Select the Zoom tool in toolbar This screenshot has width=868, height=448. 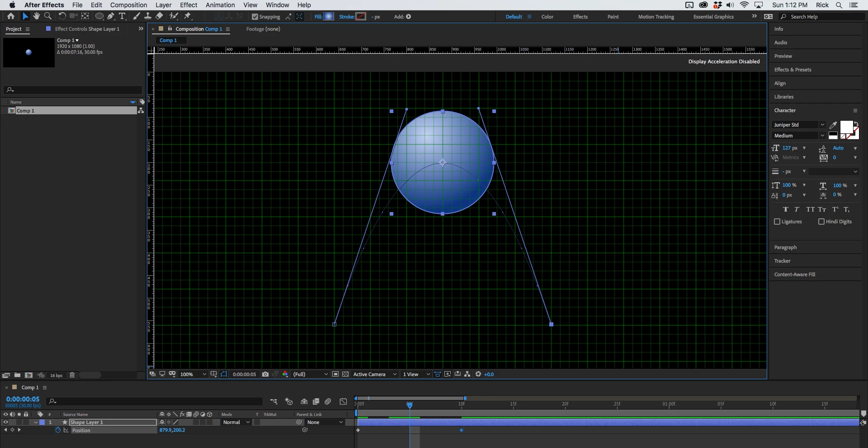pyautogui.click(x=48, y=16)
